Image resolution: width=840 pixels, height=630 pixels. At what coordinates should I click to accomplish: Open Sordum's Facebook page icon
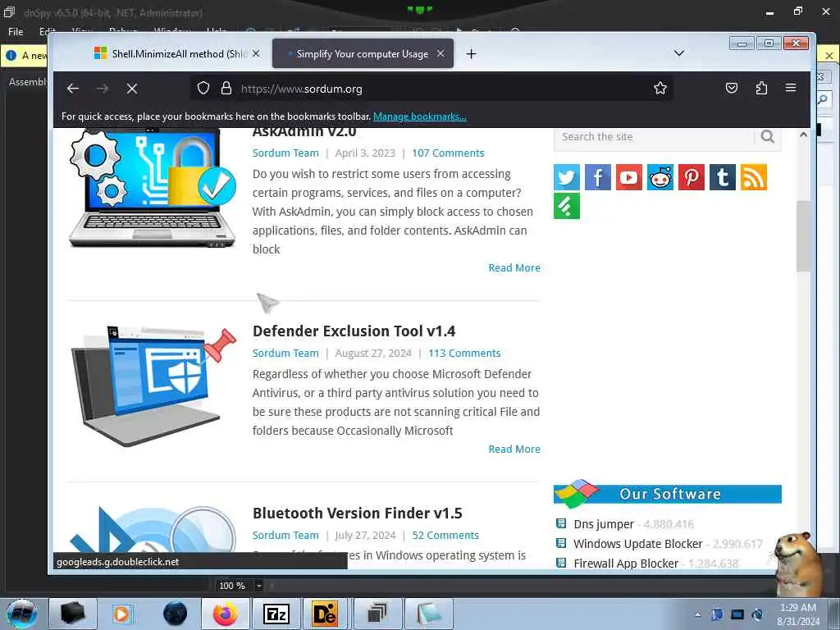pos(598,177)
